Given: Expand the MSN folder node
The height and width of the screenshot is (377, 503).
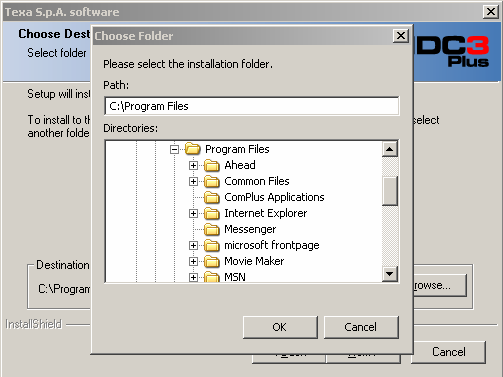Looking at the screenshot, I should [x=193, y=277].
